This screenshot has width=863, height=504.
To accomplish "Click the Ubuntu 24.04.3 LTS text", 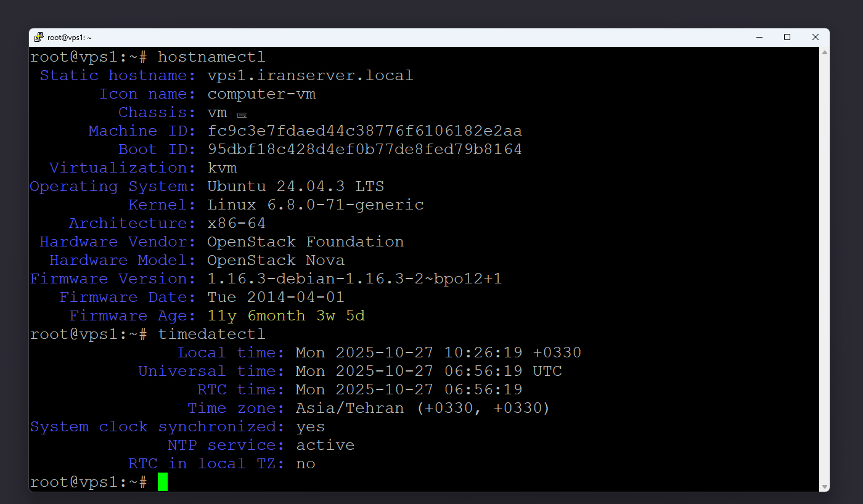I will click(x=295, y=187).
